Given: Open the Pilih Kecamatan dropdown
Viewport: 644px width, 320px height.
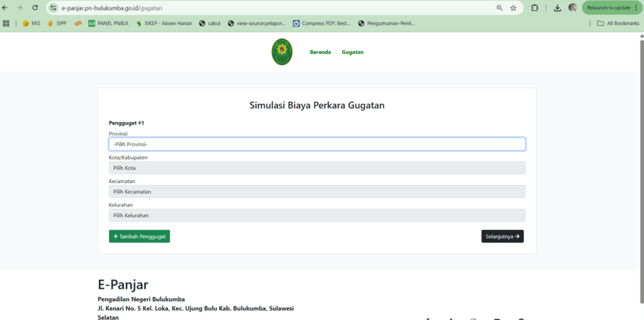Looking at the screenshot, I should tap(317, 192).
